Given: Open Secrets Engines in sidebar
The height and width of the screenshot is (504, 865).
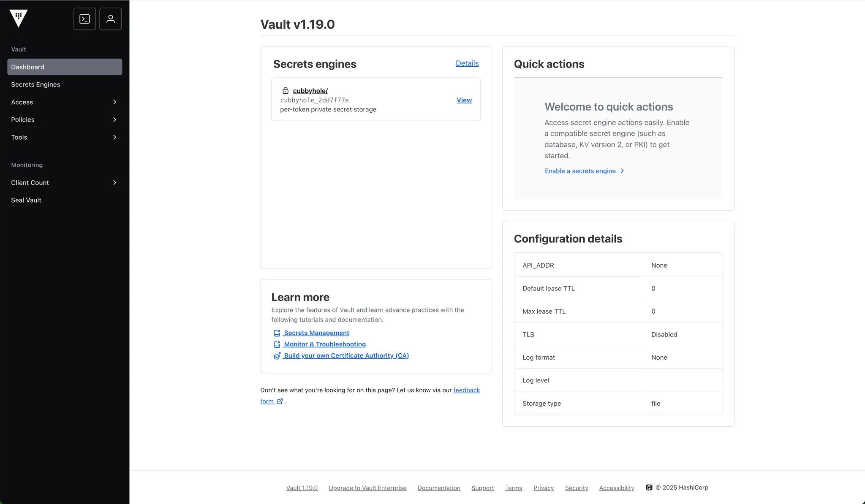Looking at the screenshot, I should click(35, 84).
